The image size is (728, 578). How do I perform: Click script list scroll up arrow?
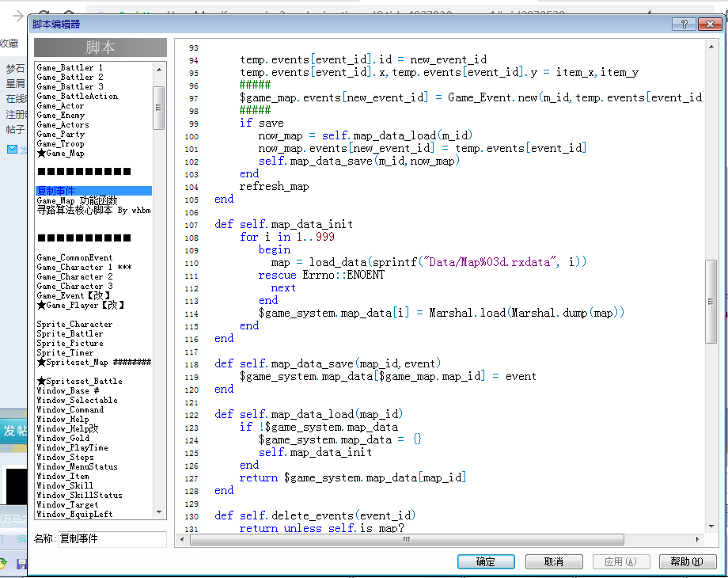(x=159, y=70)
